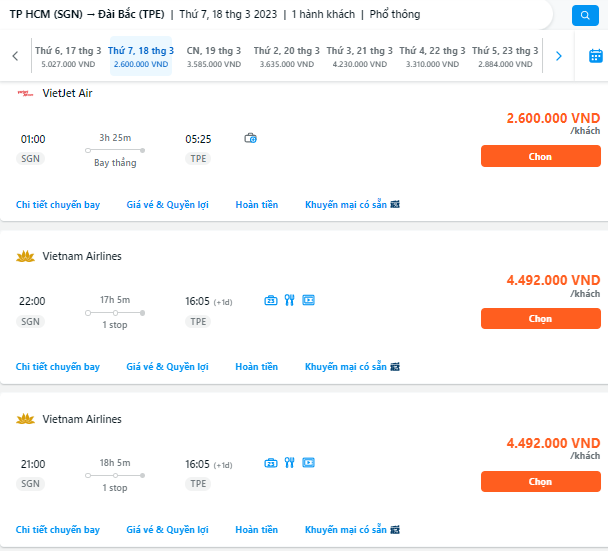Choose the VietJet Air 2.600.000 VND flight
The height and width of the screenshot is (551, 608).
coord(541,156)
